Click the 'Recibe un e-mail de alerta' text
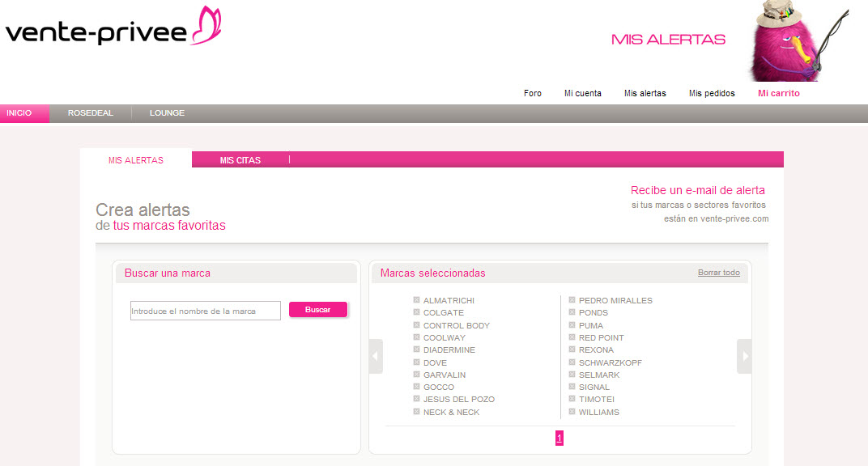The image size is (868, 466). click(697, 190)
